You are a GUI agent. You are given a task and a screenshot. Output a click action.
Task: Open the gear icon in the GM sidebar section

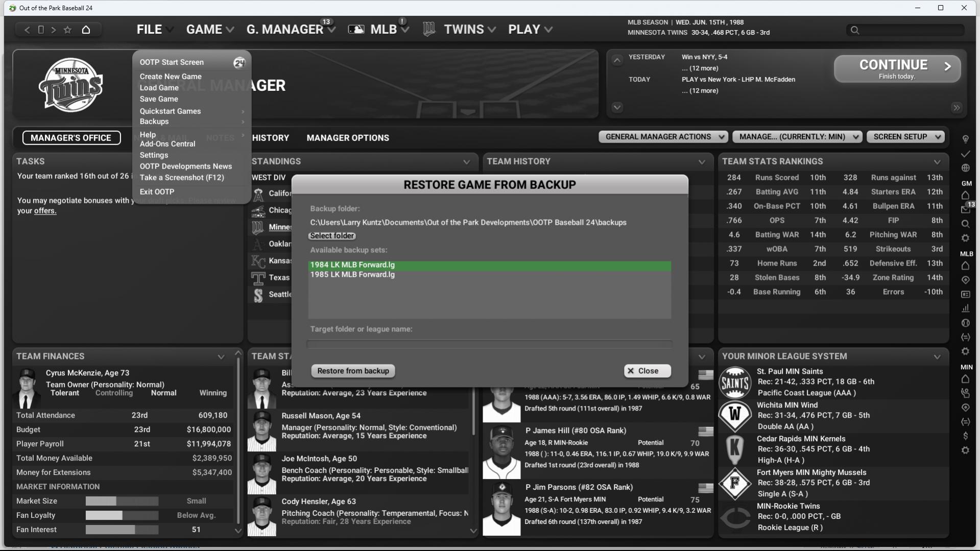pos(965,238)
